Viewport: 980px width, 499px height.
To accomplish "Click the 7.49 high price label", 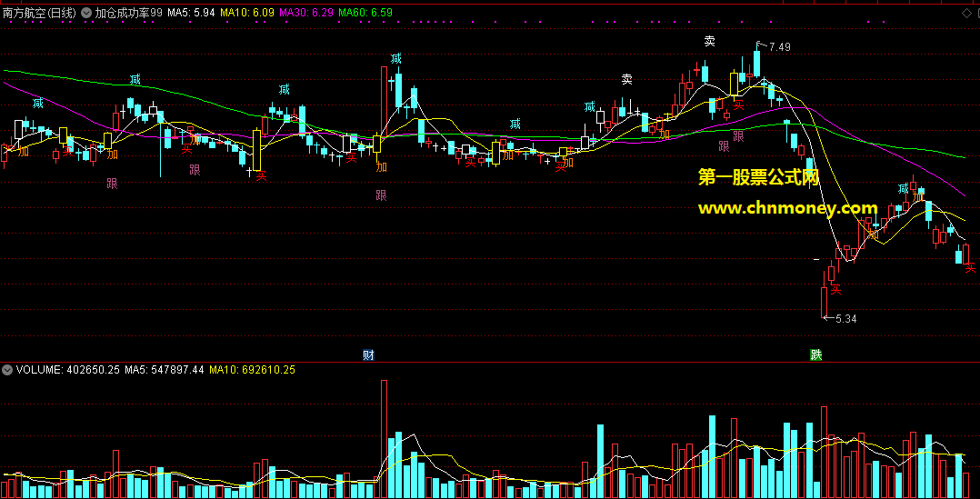I will pyautogui.click(x=780, y=47).
